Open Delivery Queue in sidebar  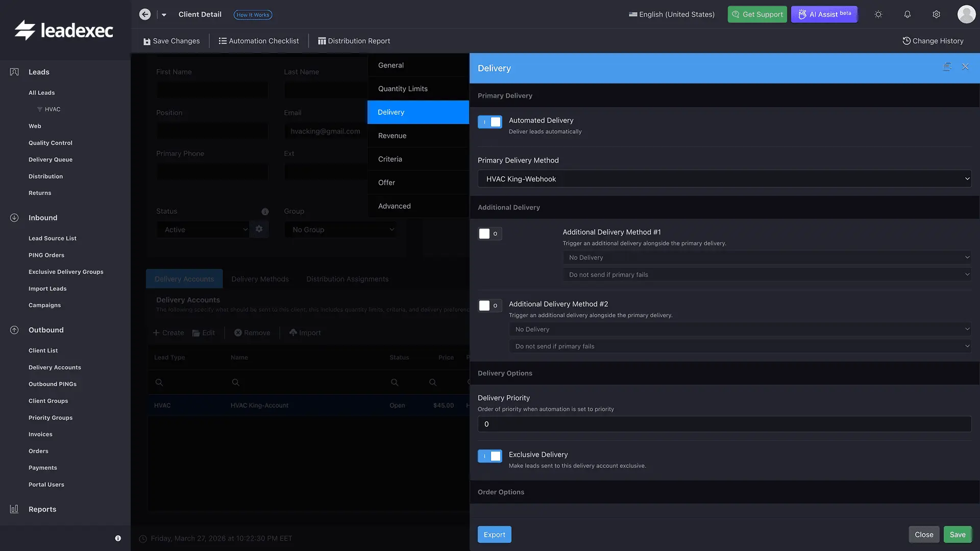(x=51, y=160)
